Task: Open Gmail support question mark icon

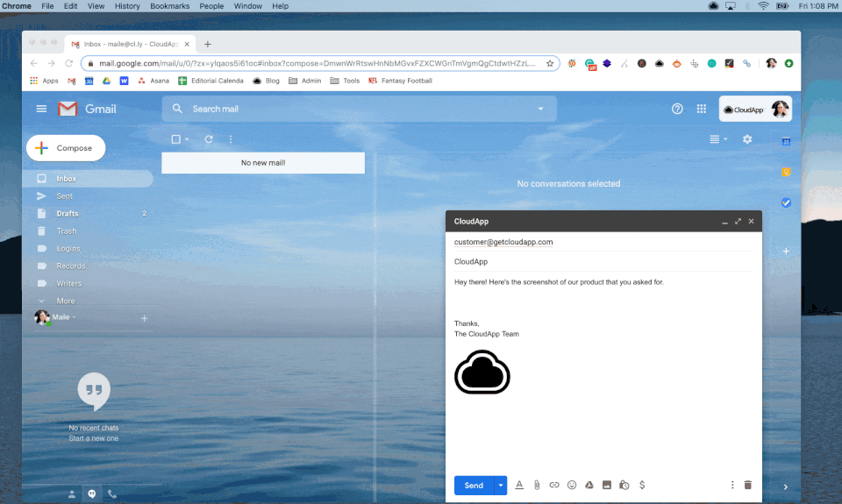Action: (x=677, y=109)
